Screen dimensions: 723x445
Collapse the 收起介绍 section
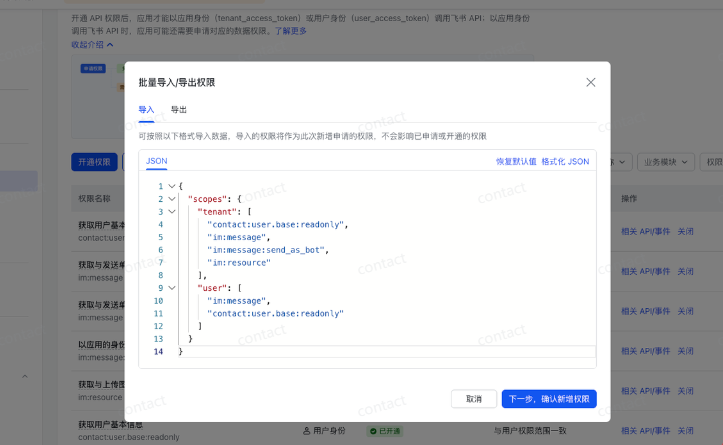pos(92,45)
